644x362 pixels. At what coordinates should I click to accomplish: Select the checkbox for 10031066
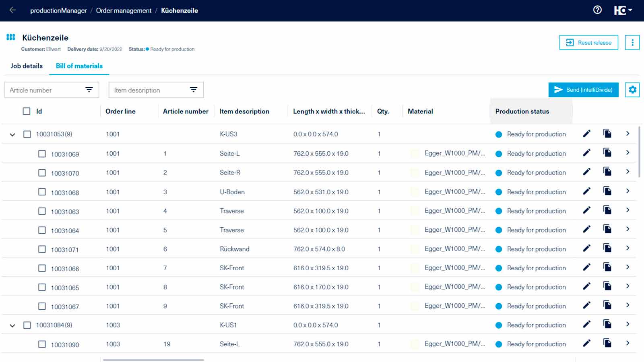click(x=42, y=268)
